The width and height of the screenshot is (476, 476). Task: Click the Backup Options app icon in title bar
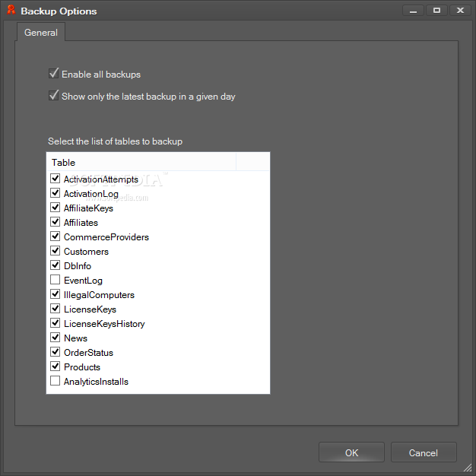pyautogui.click(x=11, y=10)
